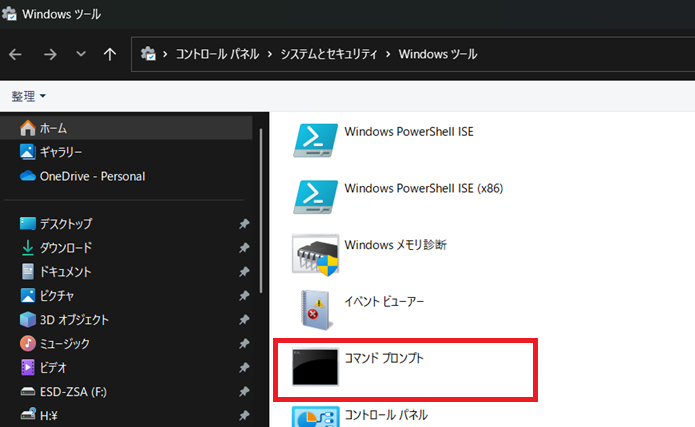Click pin icon beside H:¥

(x=244, y=415)
